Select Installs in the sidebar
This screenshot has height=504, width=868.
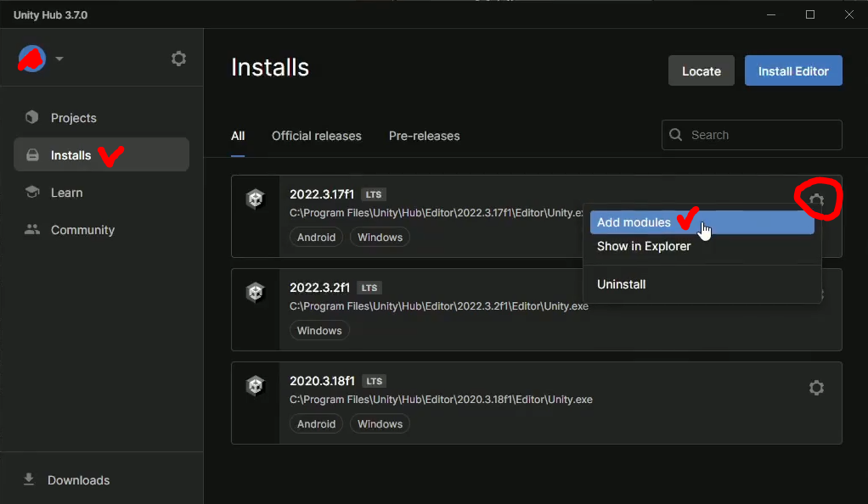[x=101, y=155]
